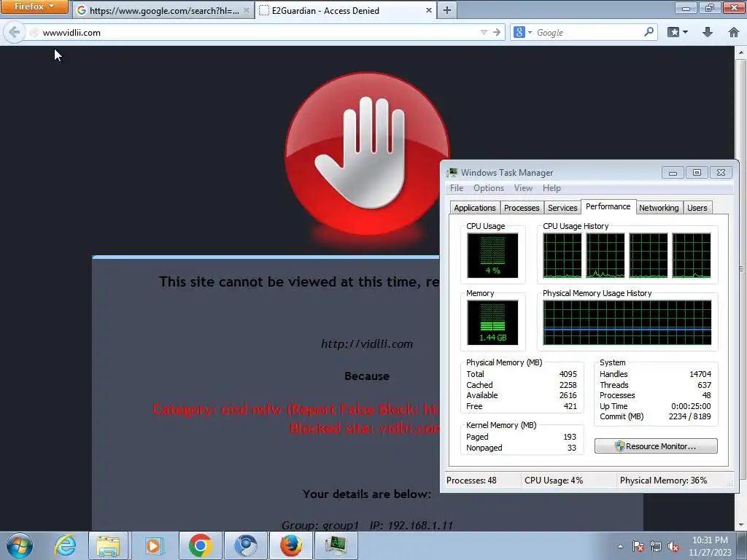
Task: Click the Task Manager taskbar icon
Action: [336, 545]
